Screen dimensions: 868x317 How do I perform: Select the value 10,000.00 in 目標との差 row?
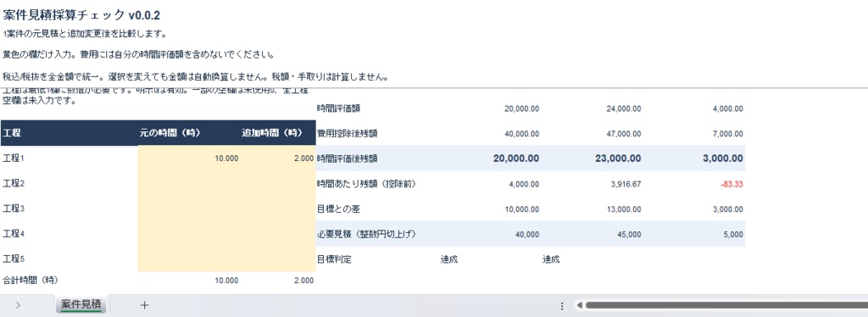click(521, 209)
